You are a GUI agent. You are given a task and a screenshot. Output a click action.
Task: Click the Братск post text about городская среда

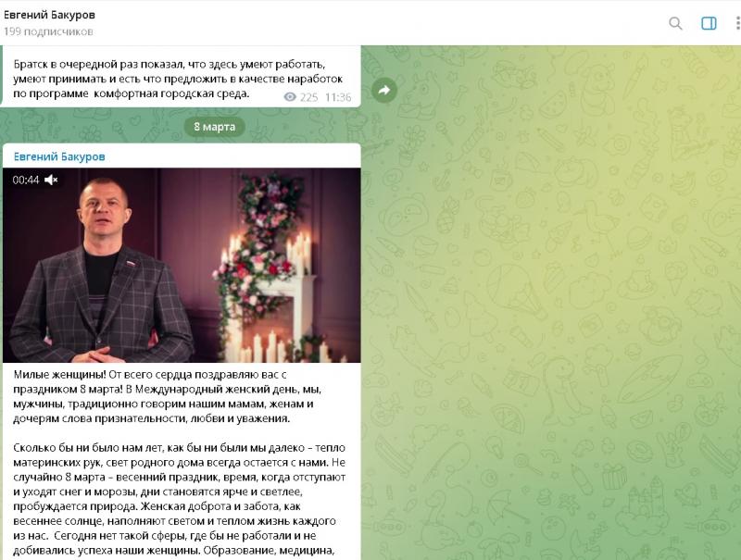click(x=178, y=79)
